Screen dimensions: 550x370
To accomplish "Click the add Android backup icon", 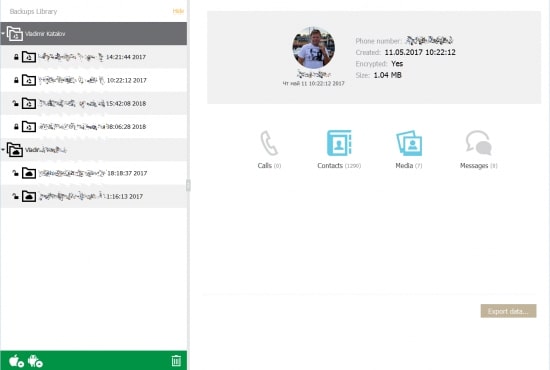I will (35, 361).
